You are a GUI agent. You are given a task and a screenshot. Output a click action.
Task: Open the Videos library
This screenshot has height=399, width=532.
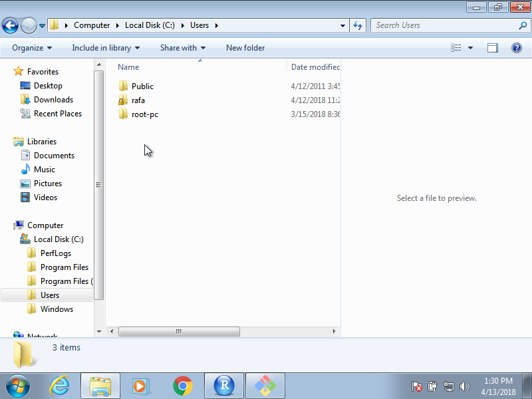point(45,197)
